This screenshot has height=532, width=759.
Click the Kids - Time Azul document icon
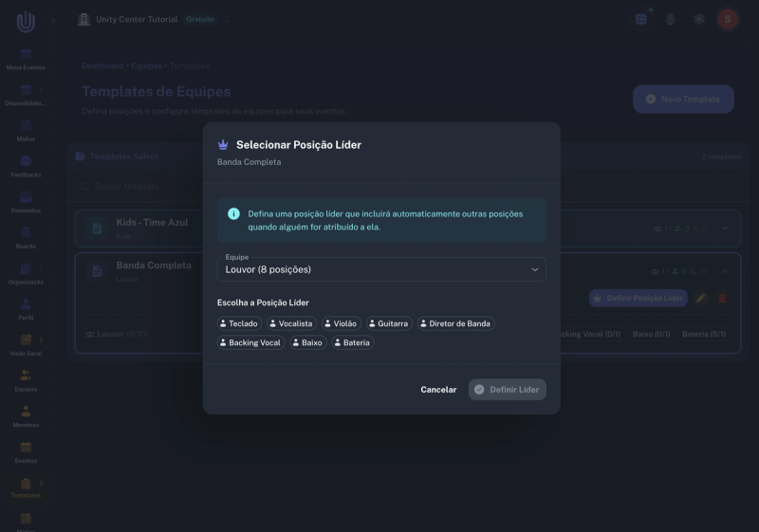(97, 229)
